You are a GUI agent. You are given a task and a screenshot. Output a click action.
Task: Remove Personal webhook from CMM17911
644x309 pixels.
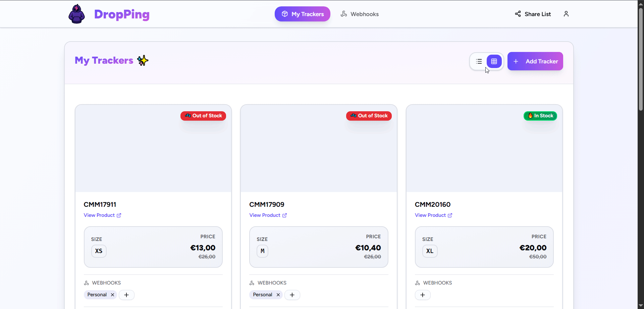click(112, 295)
